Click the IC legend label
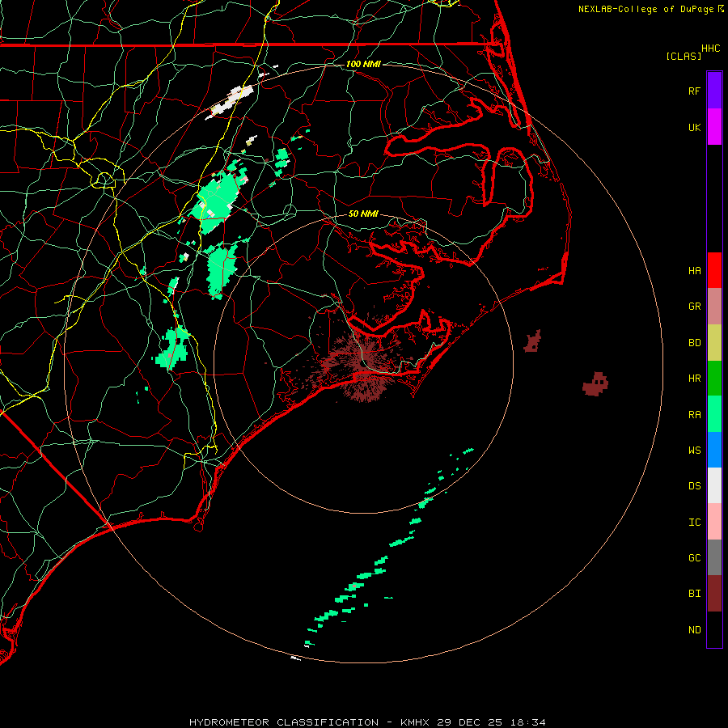Viewport: 728px width, 728px height. pos(695,523)
